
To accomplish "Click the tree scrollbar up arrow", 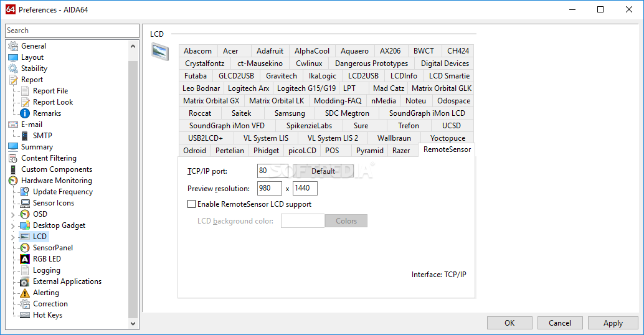I will [x=133, y=46].
